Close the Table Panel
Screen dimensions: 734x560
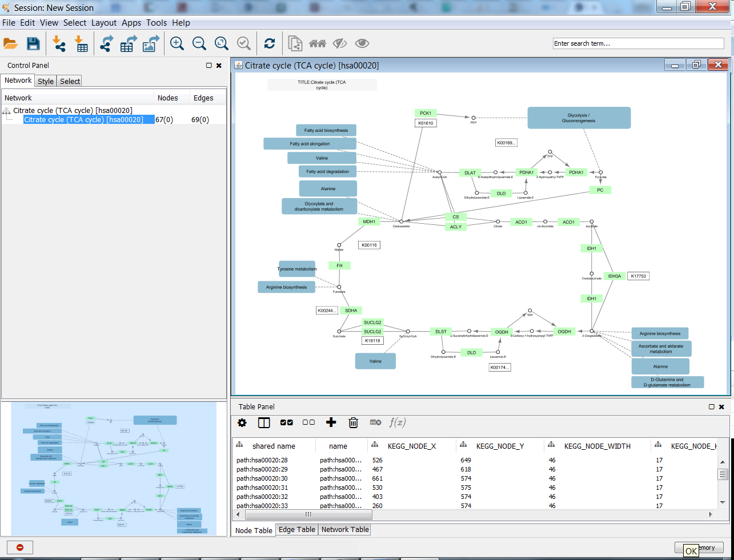721,407
